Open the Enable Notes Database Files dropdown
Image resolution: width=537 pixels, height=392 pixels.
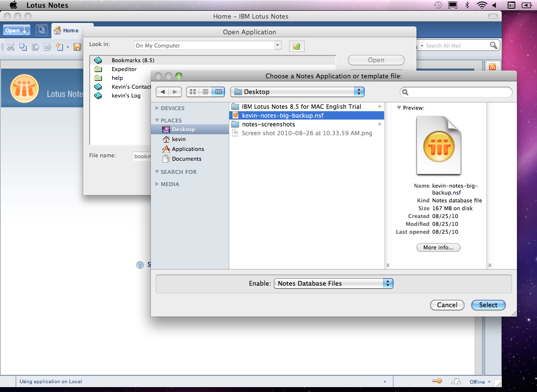point(334,284)
